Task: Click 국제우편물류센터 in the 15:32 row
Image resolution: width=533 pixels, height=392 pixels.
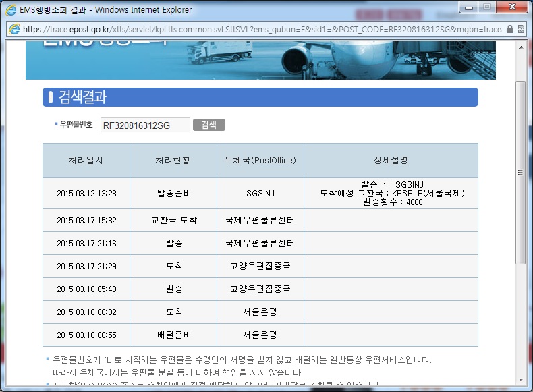Action: pos(260,221)
